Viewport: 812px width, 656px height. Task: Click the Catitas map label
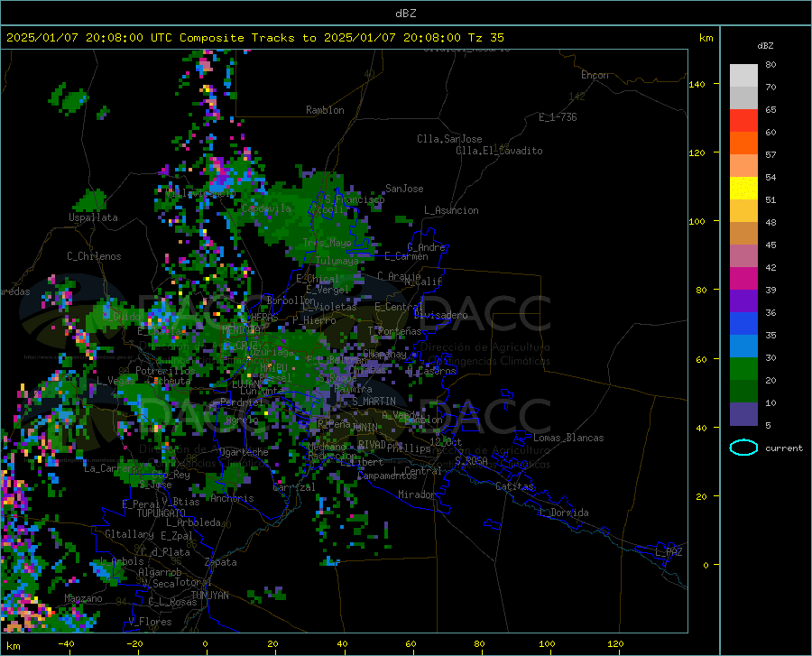pos(514,486)
